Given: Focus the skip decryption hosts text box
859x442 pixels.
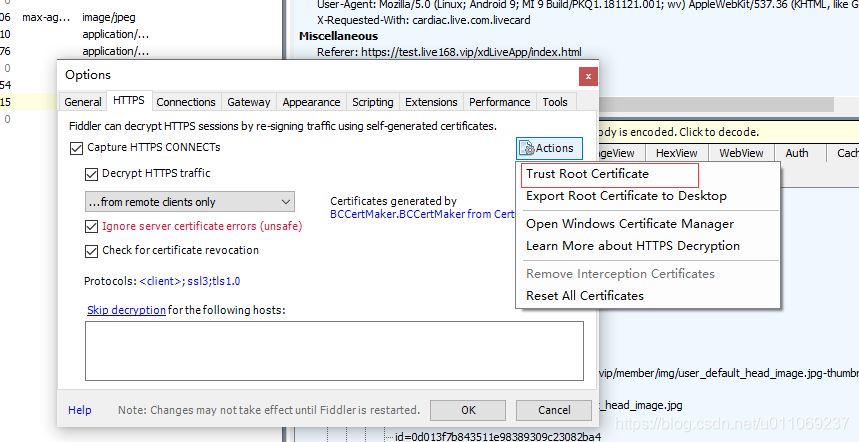Looking at the screenshot, I should (x=334, y=351).
